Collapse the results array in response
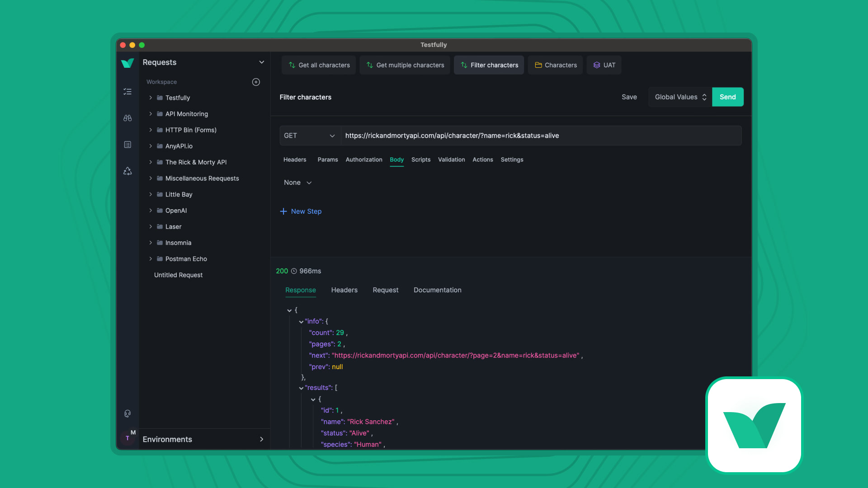 pyautogui.click(x=301, y=388)
